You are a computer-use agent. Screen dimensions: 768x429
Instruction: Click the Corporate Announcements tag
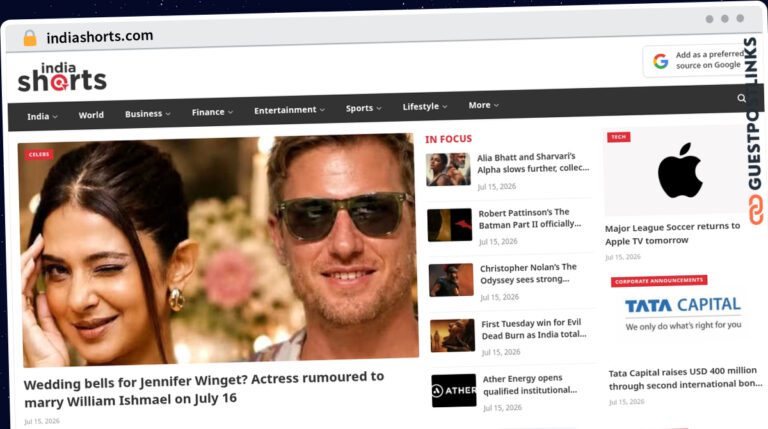coord(659,281)
